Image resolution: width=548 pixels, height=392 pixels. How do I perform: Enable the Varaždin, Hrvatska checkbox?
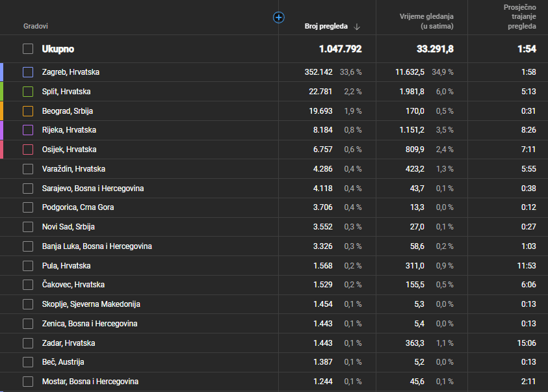[27, 169]
